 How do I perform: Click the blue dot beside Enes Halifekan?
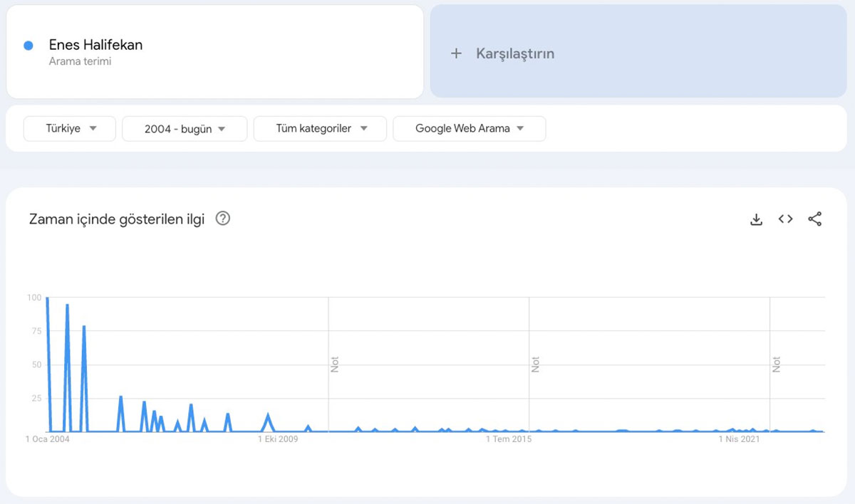28,46
